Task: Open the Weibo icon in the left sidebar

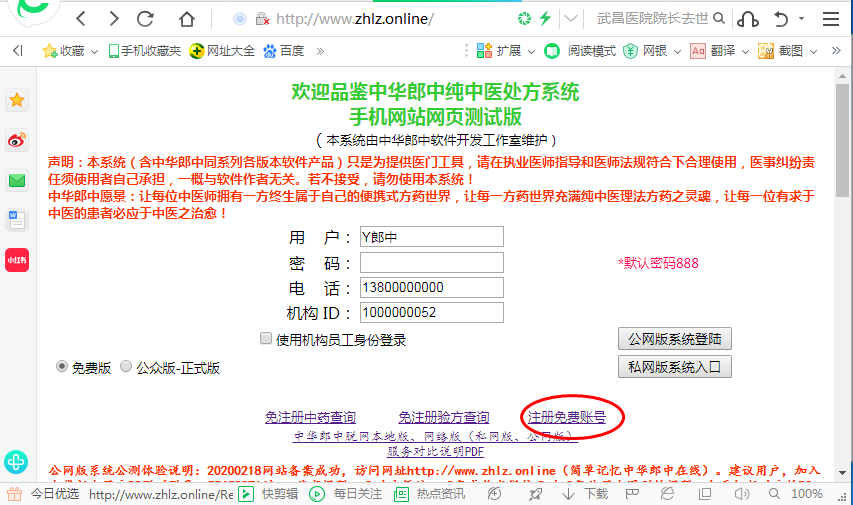Action: (x=17, y=141)
